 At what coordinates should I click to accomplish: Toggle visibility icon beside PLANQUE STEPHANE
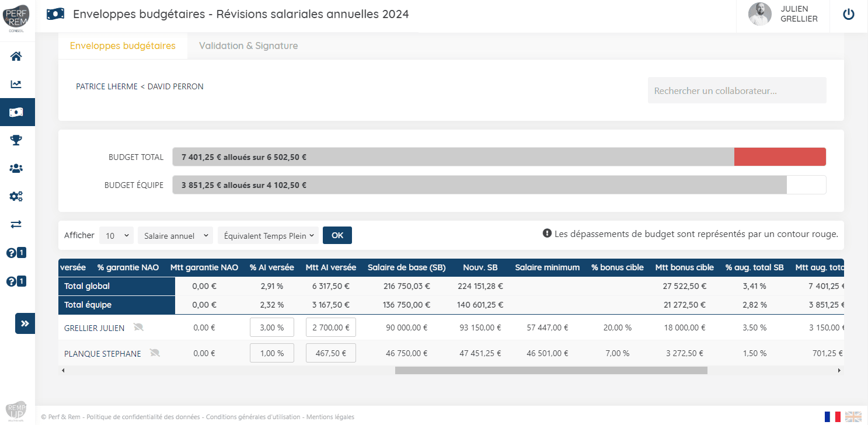tap(155, 353)
